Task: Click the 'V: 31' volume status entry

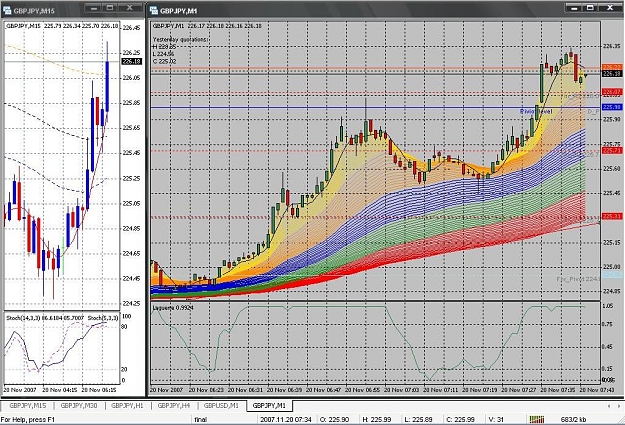Action: tap(496, 419)
